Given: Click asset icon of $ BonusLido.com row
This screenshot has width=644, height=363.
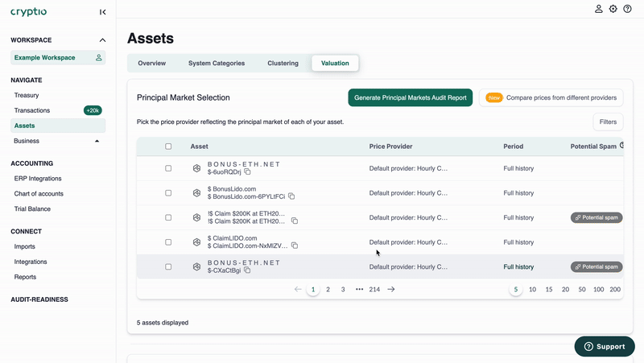Looking at the screenshot, I should click(x=196, y=193).
